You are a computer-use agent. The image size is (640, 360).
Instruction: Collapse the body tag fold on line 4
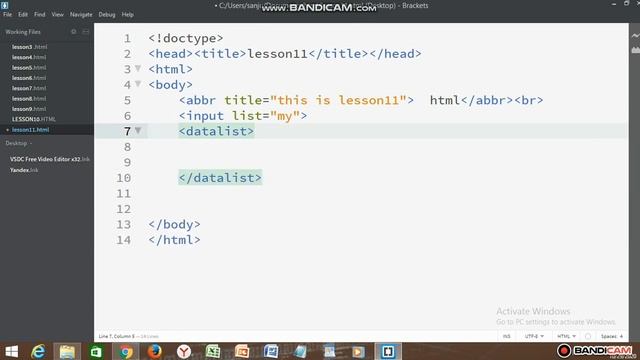(138, 84)
